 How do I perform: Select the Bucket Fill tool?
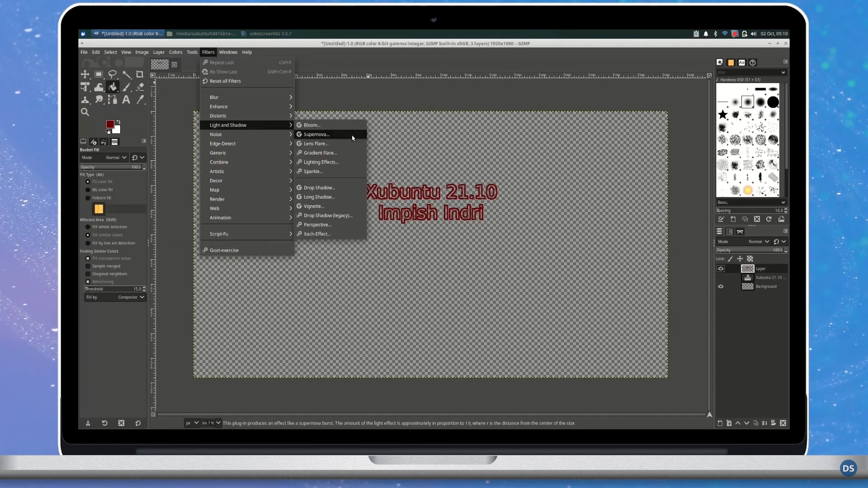point(113,87)
